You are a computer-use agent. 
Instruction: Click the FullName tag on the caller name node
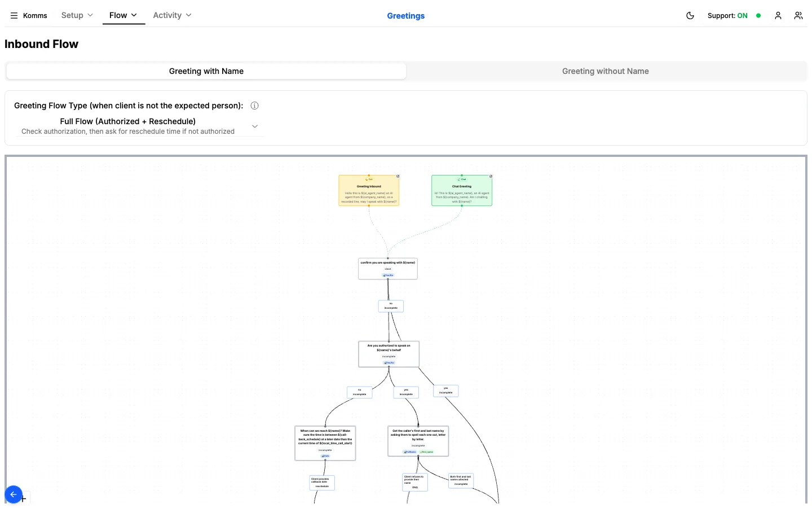(410, 452)
